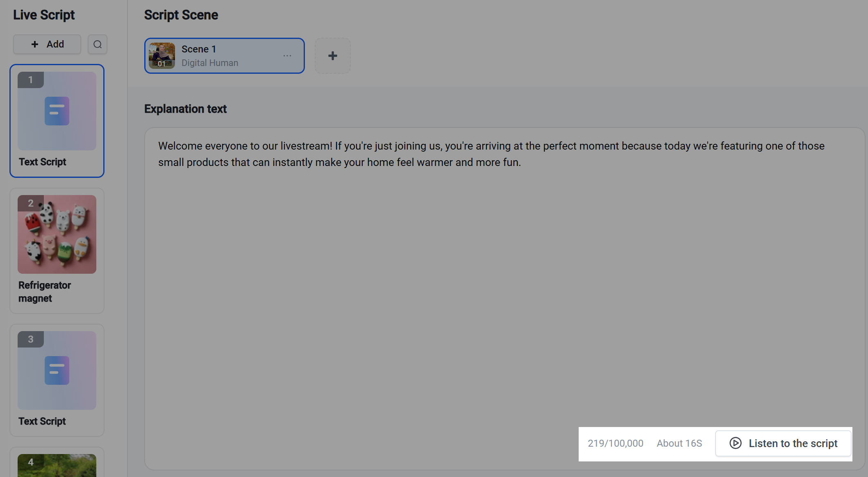
Task: Click the Scene 1 digital human thumbnail
Action: point(162,56)
